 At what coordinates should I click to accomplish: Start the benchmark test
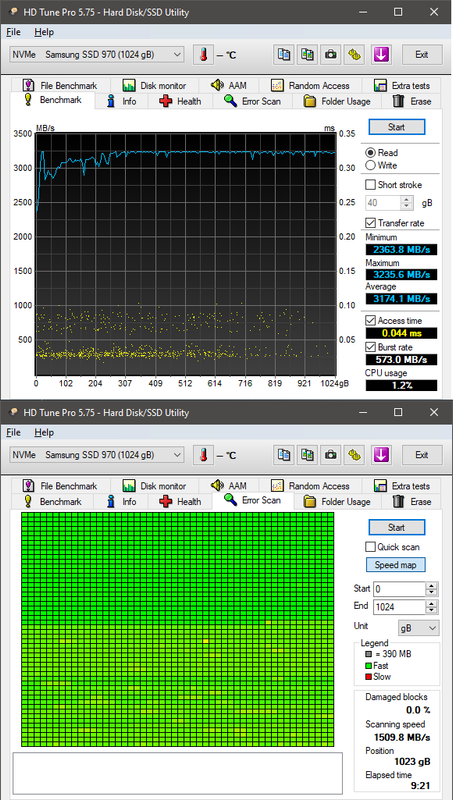pyautogui.click(x=396, y=127)
